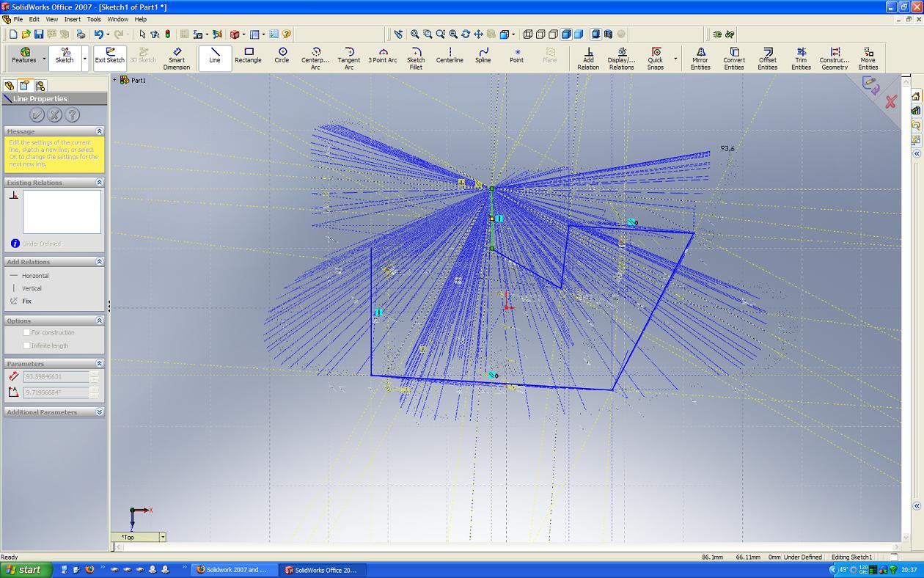Collapse the Options section
Image resolution: width=924 pixels, height=578 pixels.
pos(100,321)
